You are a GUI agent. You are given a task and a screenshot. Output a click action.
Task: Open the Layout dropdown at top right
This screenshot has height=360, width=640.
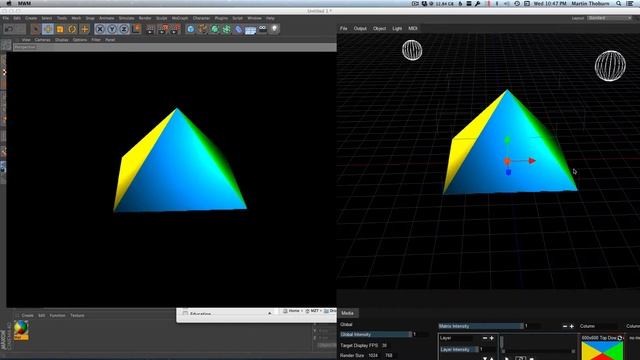click(x=610, y=18)
